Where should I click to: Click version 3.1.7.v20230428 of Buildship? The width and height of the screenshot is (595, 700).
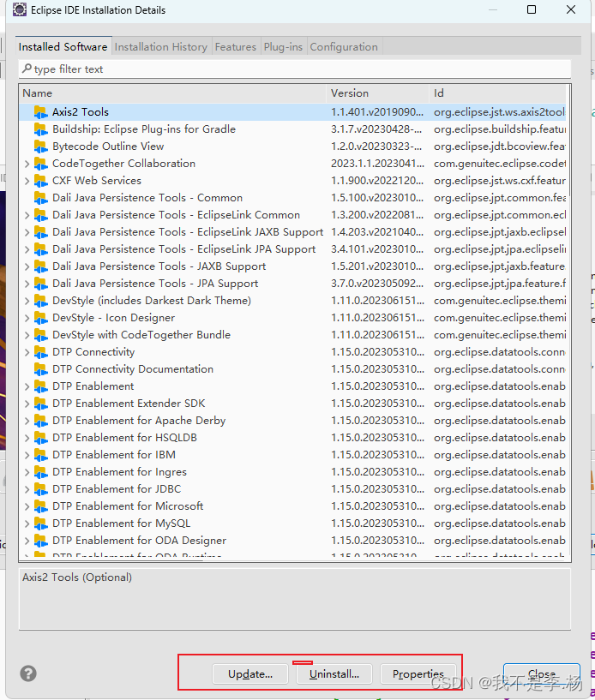[x=376, y=129]
